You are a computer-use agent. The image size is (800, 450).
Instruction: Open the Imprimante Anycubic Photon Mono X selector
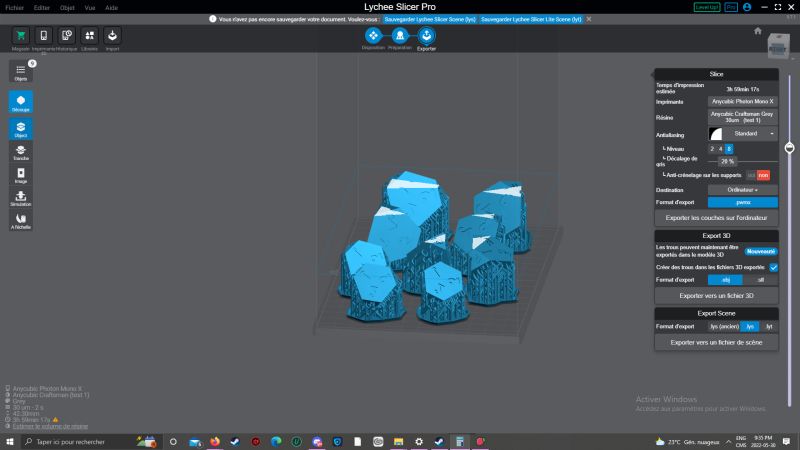tap(743, 102)
